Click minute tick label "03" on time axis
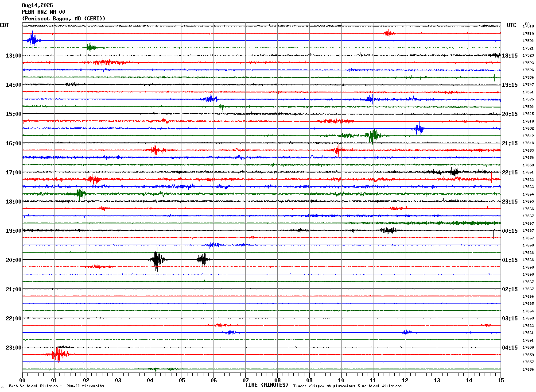Viewport: 536px width, 392px height. coord(118,380)
